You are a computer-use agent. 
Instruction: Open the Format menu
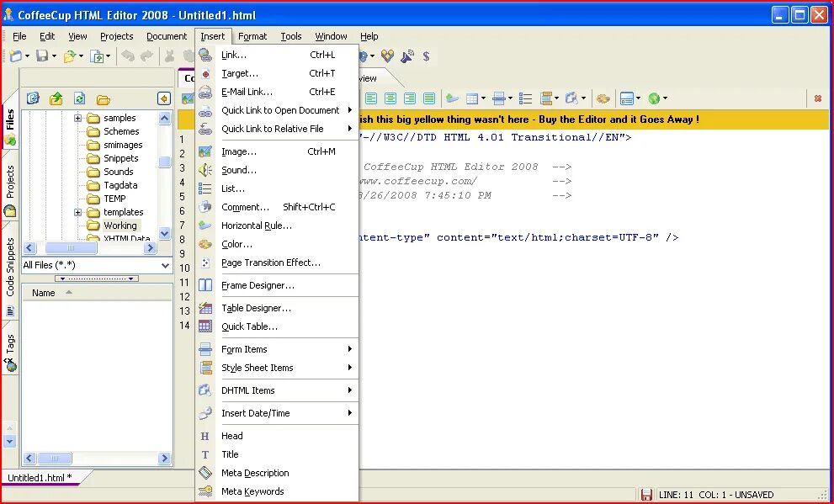(x=252, y=36)
